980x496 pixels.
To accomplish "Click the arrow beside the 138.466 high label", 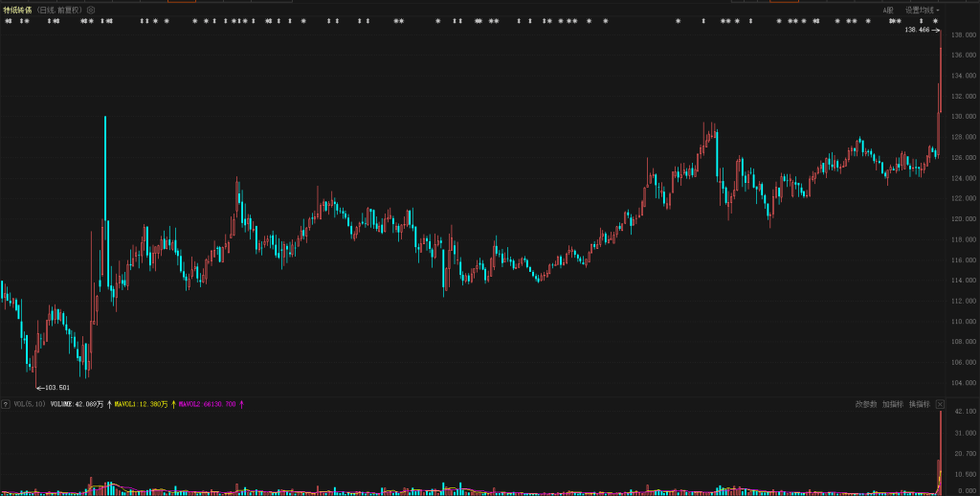I will click(937, 31).
